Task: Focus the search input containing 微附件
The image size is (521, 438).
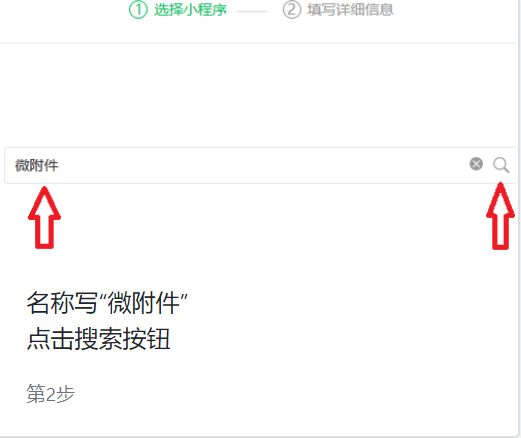Action: [x=260, y=165]
